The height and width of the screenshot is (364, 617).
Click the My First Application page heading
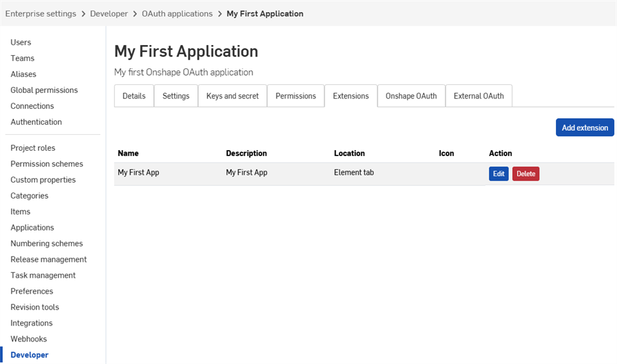pos(186,52)
